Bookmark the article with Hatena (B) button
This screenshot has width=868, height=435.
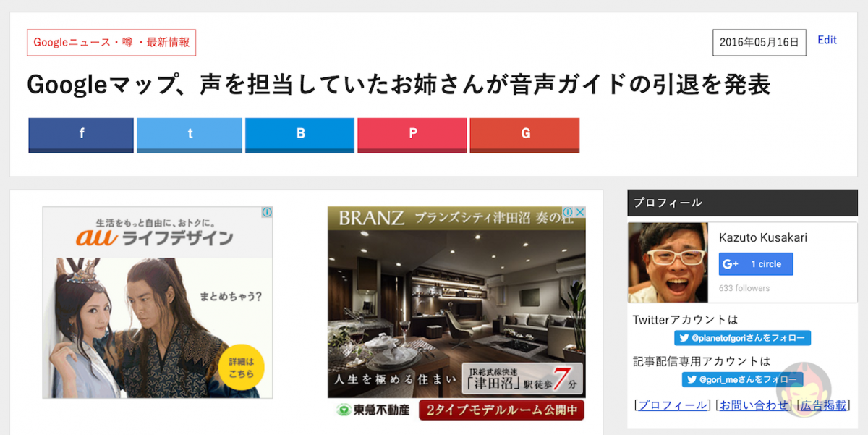pos(300,135)
